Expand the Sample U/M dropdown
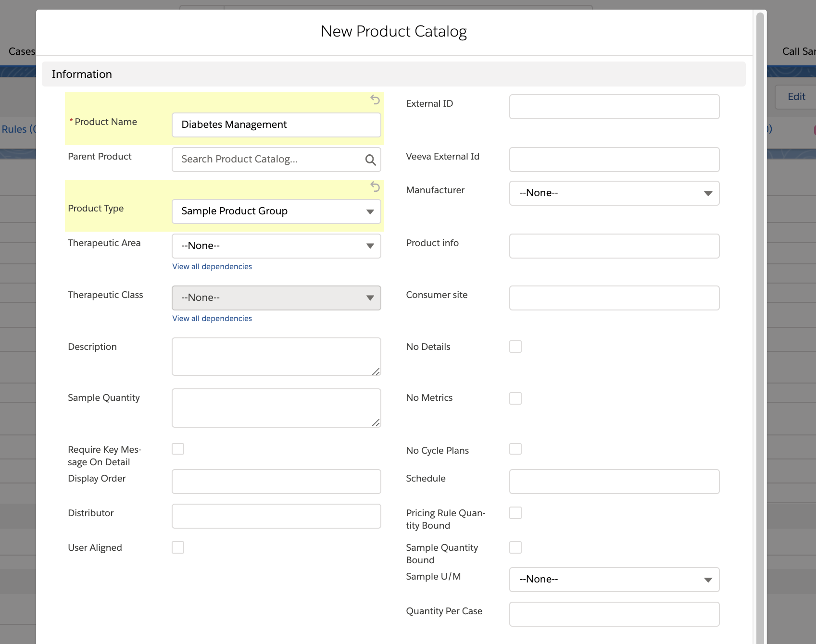The width and height of the screenshot is (816, 644). click(614, 580)
